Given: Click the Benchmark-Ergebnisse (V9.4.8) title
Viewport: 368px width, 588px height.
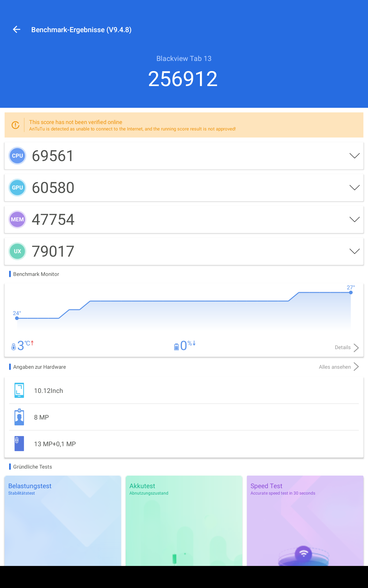Looking at the screenshot, I should 81,30.
